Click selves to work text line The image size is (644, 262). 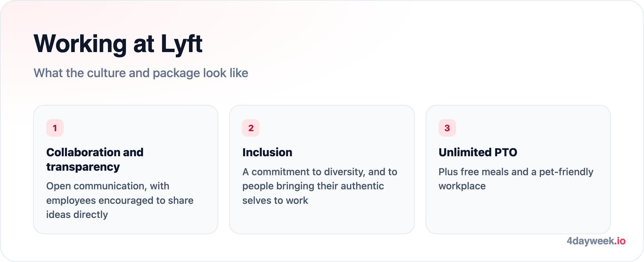click(275, 201)
